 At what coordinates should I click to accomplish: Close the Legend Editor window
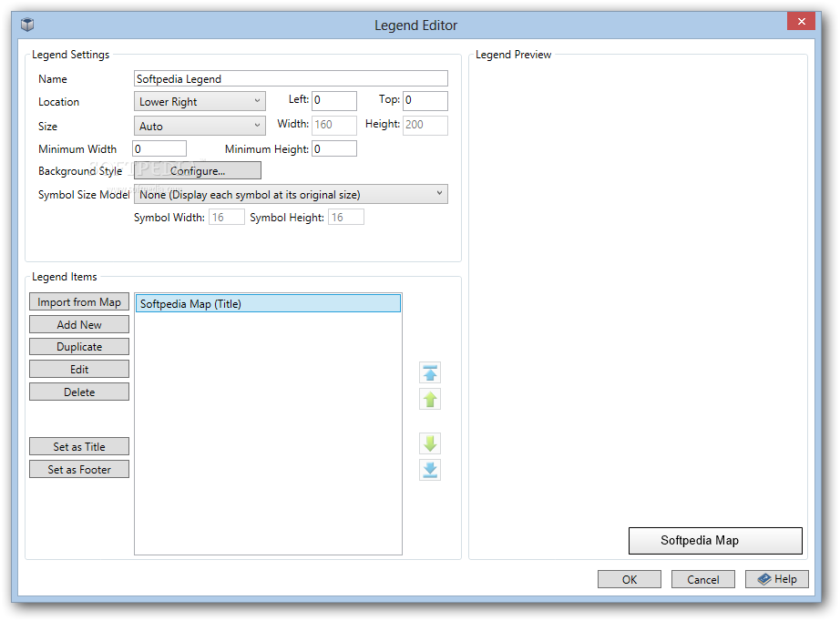point(801,22)
